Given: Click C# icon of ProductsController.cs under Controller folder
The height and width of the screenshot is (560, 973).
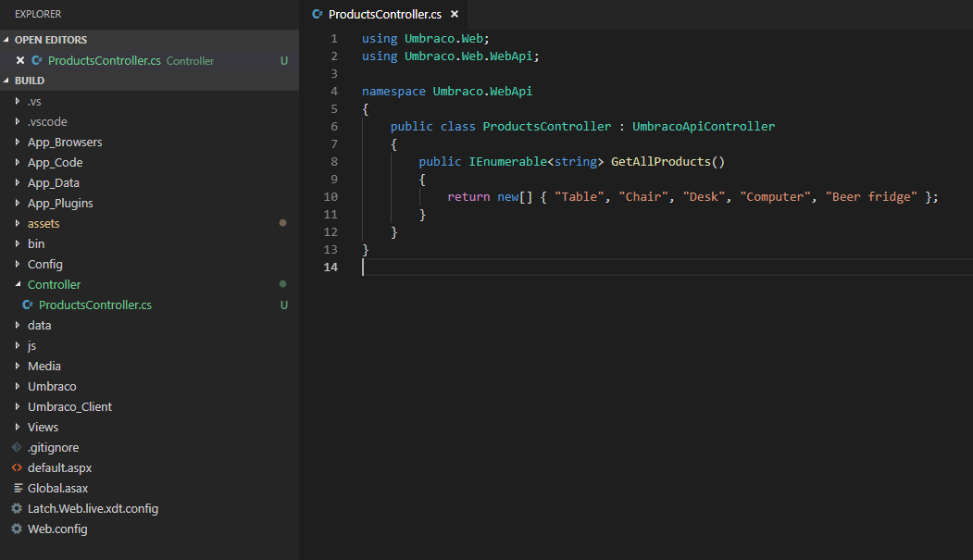Looking at the screenshot, I should pyautogui.click(x=27, y=305).
